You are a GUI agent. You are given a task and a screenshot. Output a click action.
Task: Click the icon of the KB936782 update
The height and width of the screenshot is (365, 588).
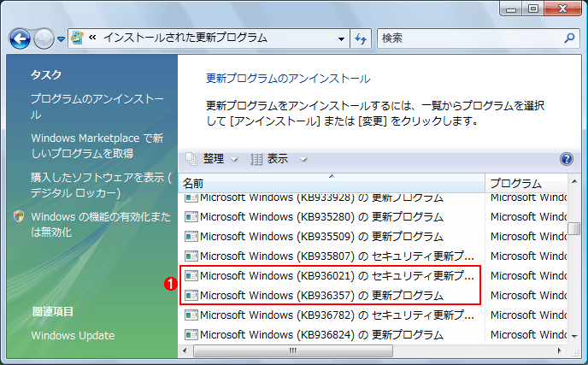(191, 315)
